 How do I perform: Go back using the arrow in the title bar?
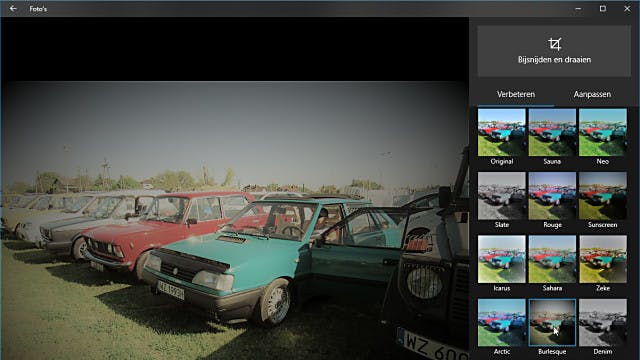pyautogui.click(x=13, y=8)
